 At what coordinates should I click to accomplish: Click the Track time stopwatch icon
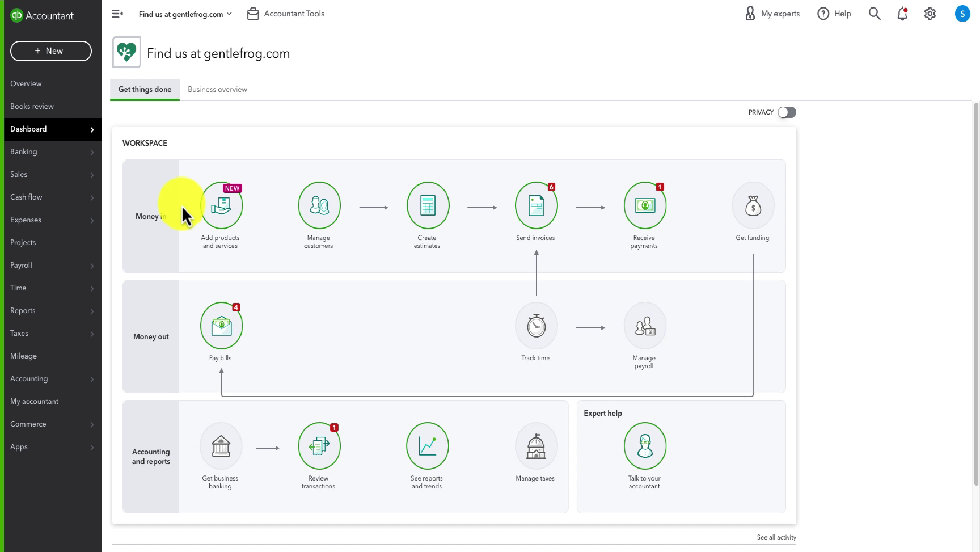(x=536, y=326)
